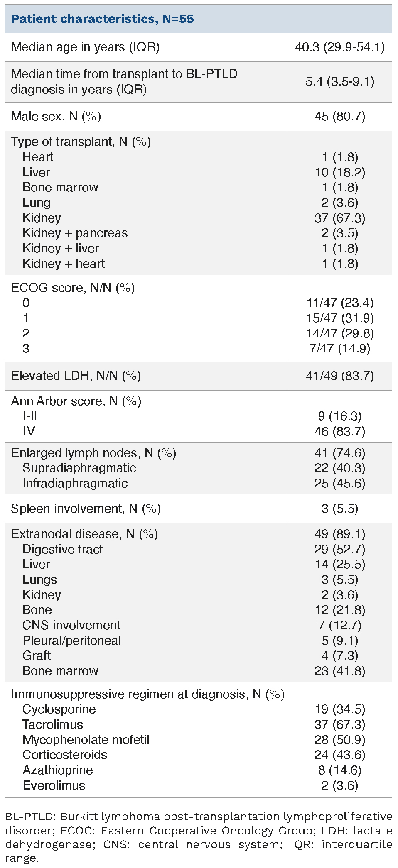
Task: Click the "Patient characteristics, N=55" table header
Action: point(102,19)
